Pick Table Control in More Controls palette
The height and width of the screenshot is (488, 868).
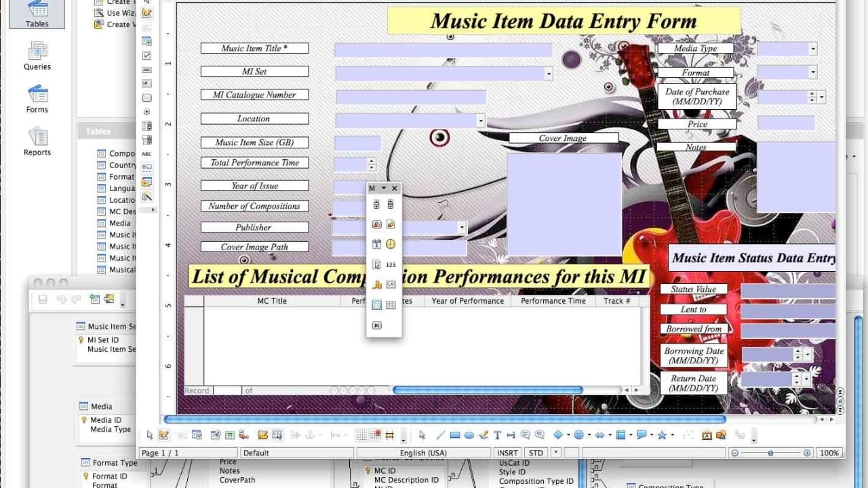391,305
